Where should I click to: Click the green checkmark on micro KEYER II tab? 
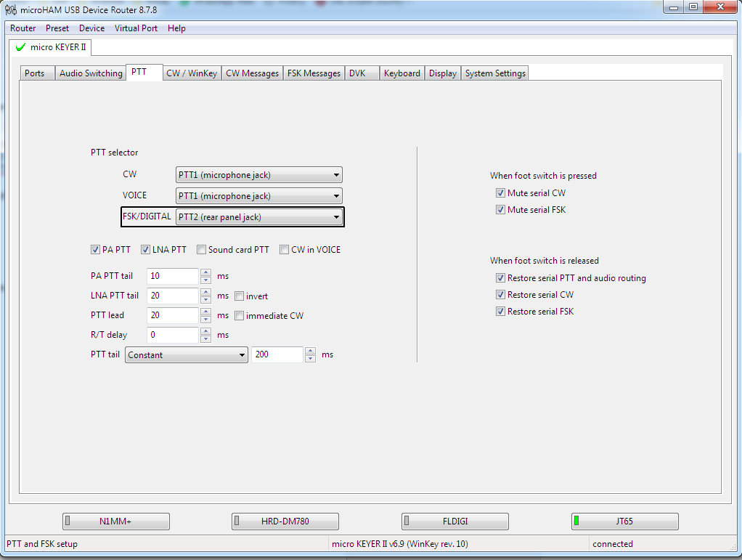tap(20, 47)
